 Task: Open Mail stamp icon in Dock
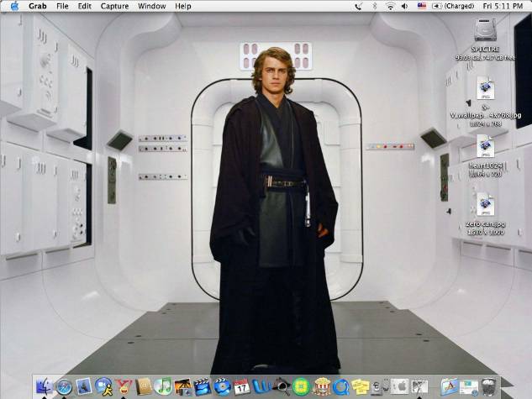click(83, 386)
